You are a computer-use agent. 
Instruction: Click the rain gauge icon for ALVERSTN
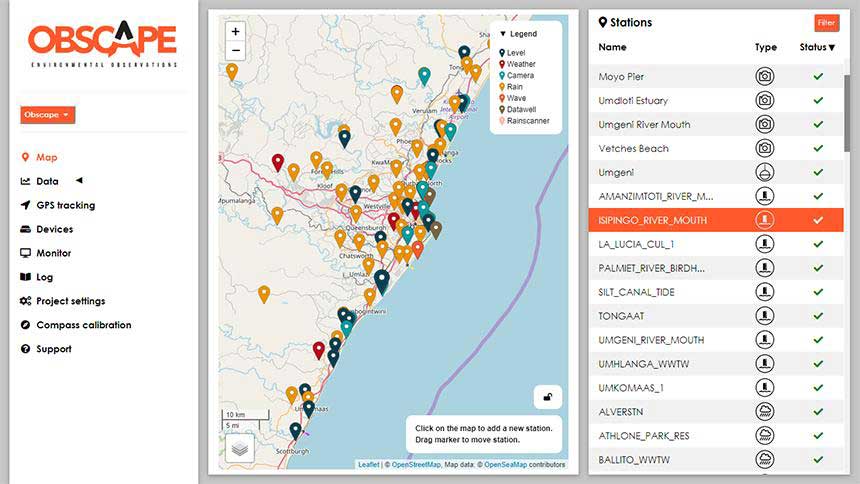point(765,412)
